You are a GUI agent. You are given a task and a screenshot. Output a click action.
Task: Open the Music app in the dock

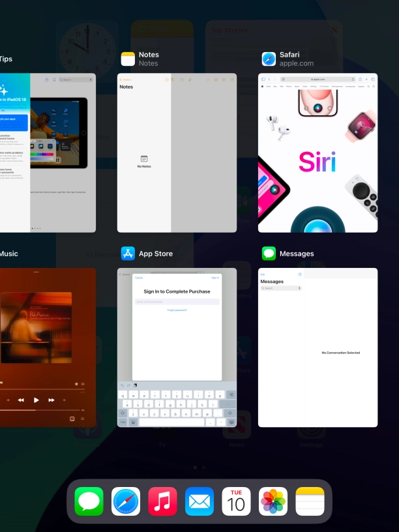point(162,502)
